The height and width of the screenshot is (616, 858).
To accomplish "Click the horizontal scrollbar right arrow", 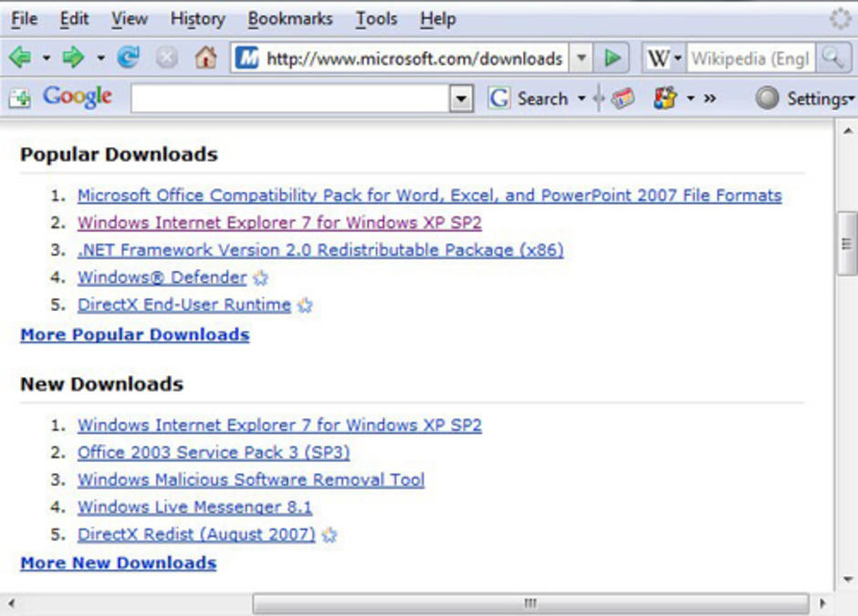I will [822, 603].
